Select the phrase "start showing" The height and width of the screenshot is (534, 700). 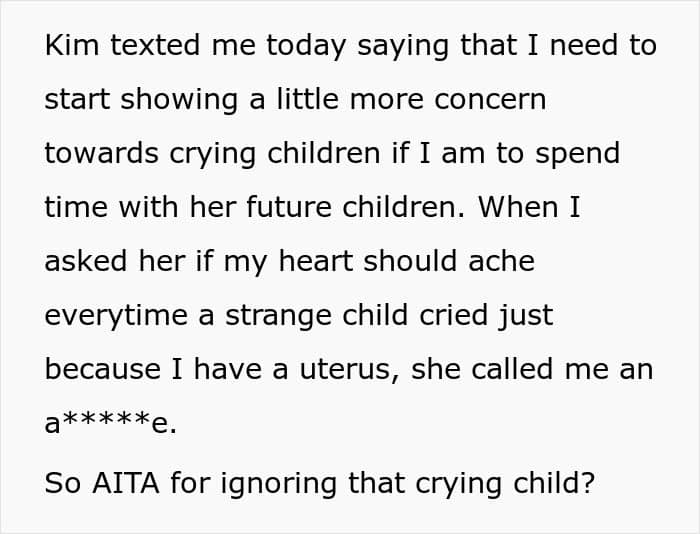(x=141, y=100)
